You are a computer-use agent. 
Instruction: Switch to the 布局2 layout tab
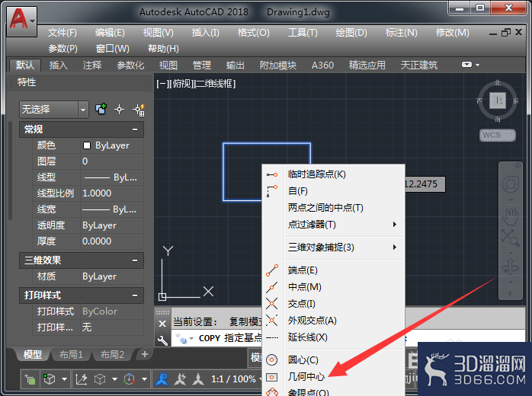click(112, 355)
